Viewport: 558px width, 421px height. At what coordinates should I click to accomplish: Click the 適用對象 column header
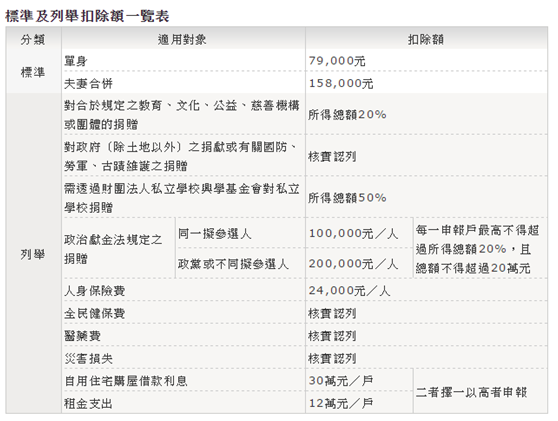pyautogui.click(x=182, y=39)
